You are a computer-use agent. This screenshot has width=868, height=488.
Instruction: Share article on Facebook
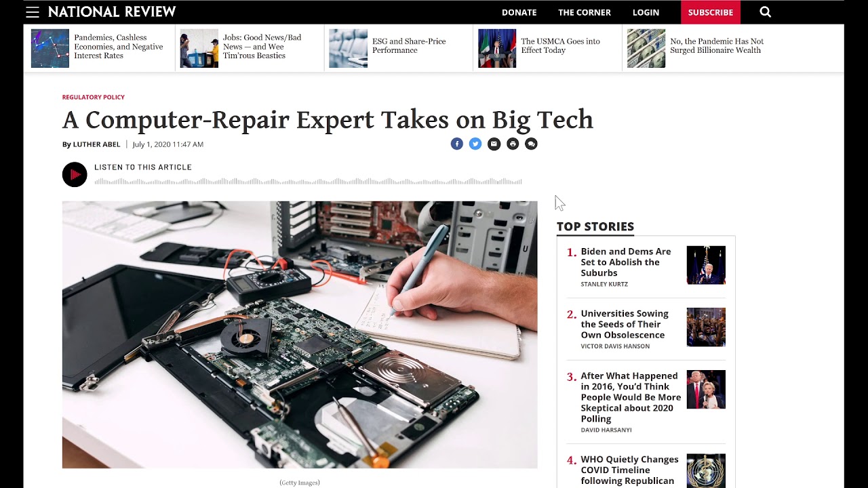click(x=457, y=144)
